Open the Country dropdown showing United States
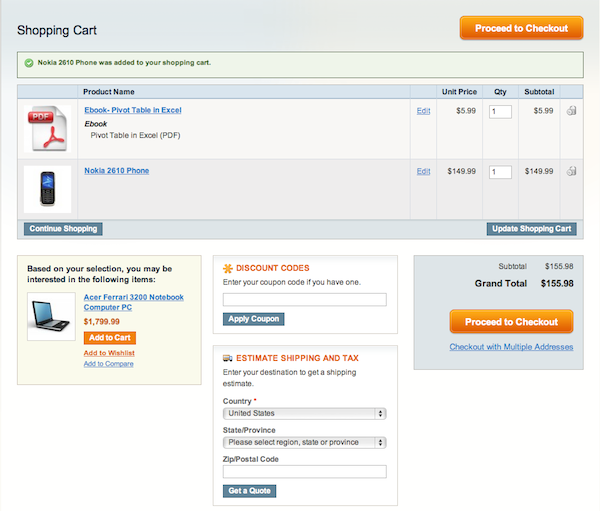Screen dimensions: 600x511 pos(305,413)
